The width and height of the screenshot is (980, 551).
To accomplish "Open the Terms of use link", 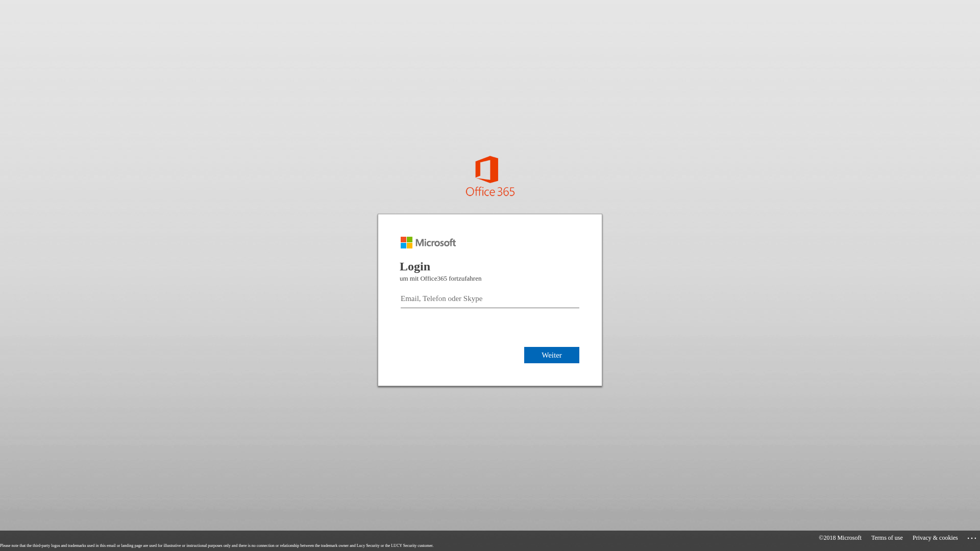I will (887, 538).
